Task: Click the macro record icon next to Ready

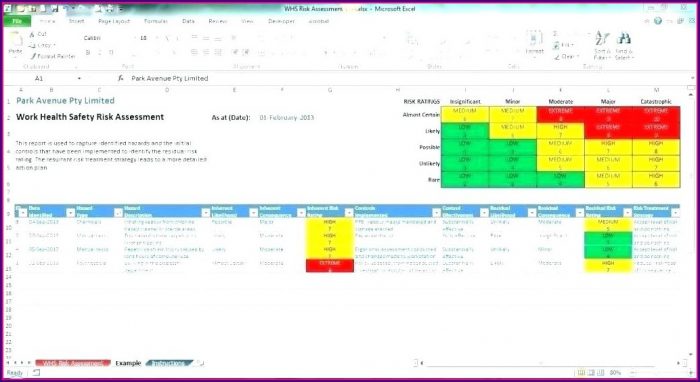Action: click(x=36, y=372)
